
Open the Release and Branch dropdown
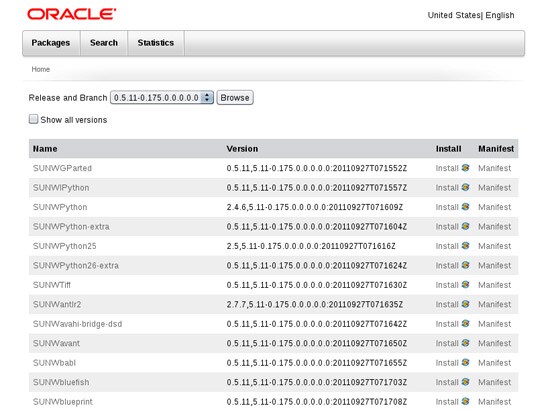162,98
